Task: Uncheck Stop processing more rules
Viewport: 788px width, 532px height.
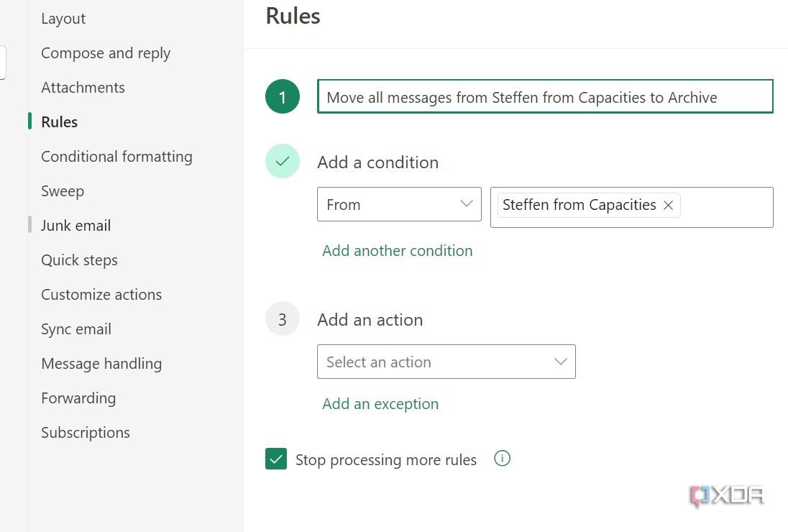Action: [x=276, y=458]
